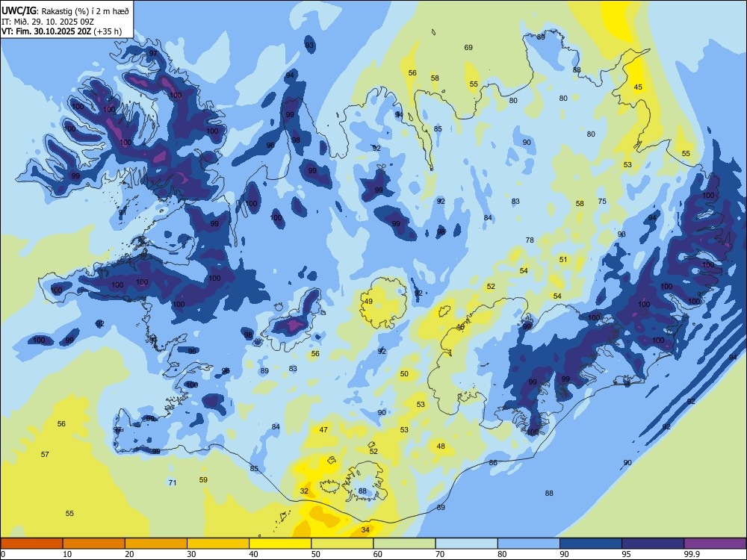Click the orange 10–20 legend swatch

94,544
